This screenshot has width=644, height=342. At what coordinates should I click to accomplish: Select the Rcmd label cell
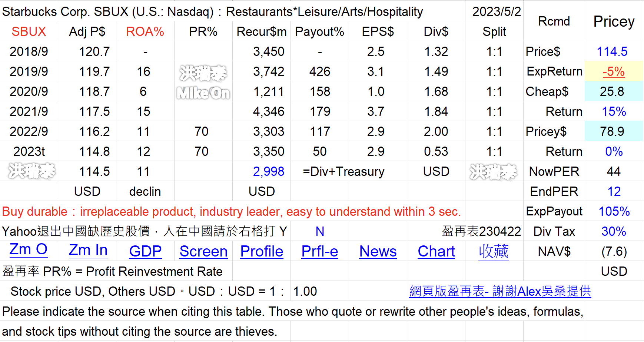click(554, 21)
